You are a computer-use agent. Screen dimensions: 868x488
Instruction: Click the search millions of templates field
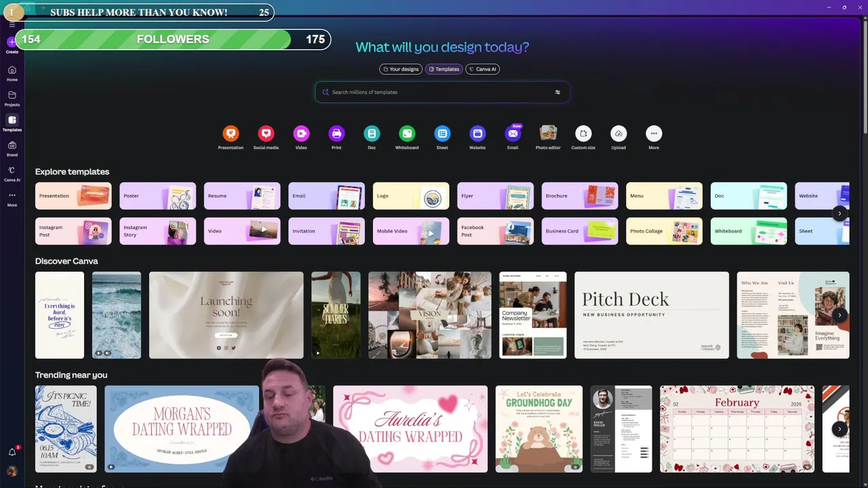coord(441,92)
